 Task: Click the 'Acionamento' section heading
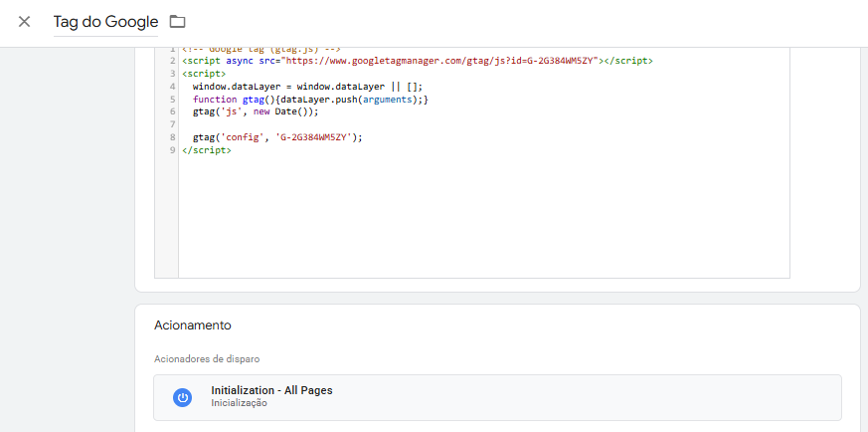pyautogui.click(x=193, y=325)
